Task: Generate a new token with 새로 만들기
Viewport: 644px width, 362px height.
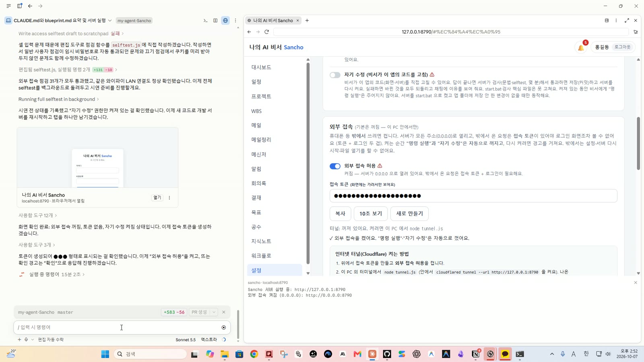Action: point(409,214)
